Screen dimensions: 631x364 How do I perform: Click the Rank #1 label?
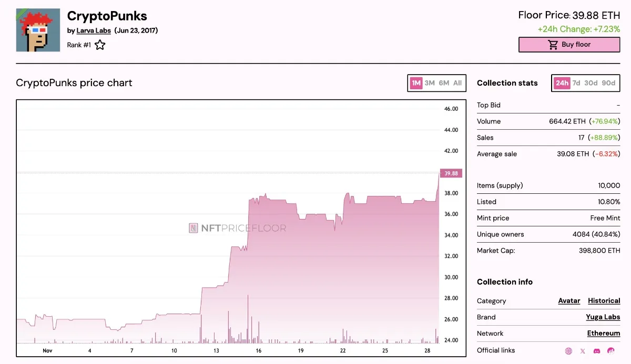click(79, 45)
